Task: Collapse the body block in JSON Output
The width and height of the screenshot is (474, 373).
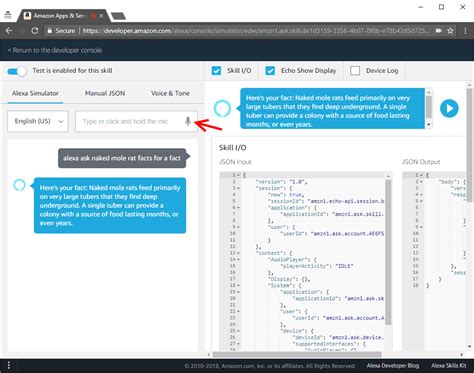Action: pyautogui.click(x=421, y=181)
